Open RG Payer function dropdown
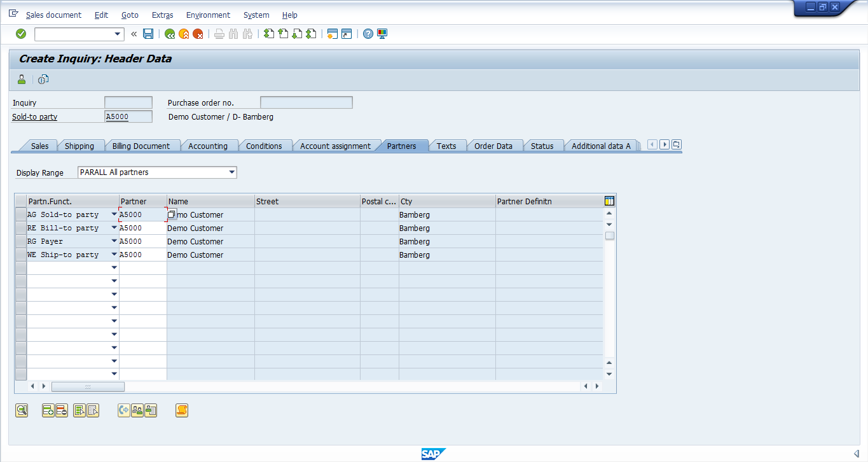Screen dimensions: 868x462 click(114, 241)
